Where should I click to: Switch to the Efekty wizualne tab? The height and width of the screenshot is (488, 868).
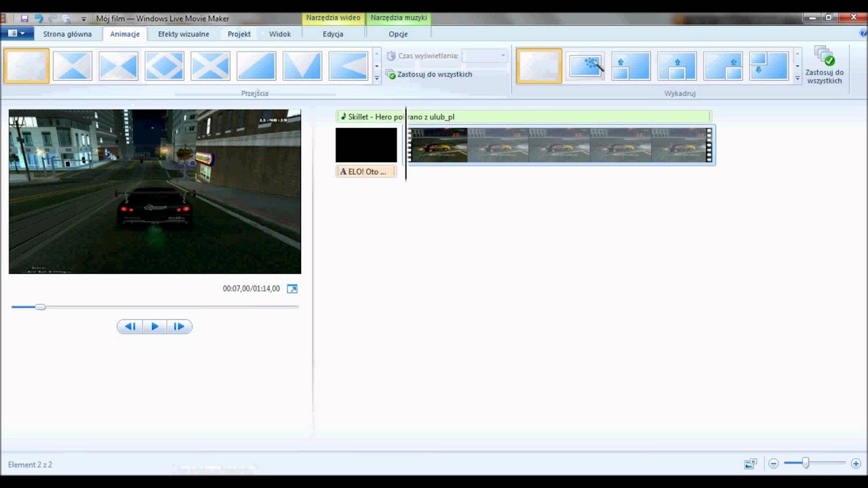coord(183,34)
